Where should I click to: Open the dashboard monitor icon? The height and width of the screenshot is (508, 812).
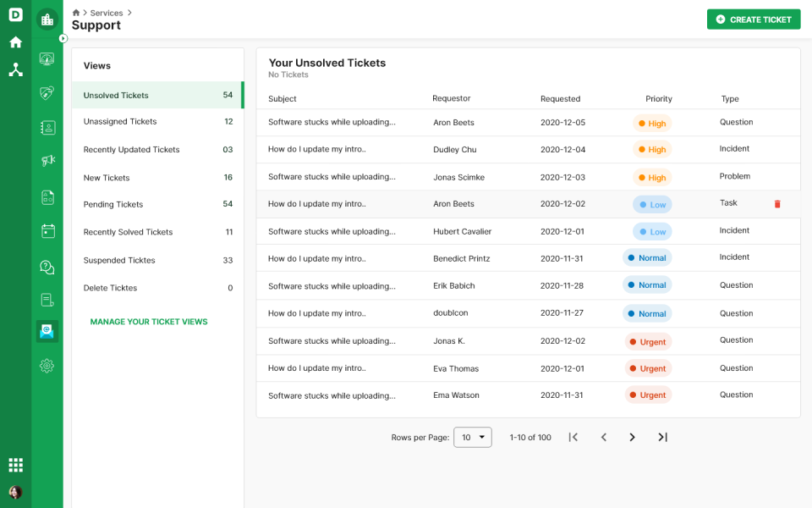click(47, 59)
